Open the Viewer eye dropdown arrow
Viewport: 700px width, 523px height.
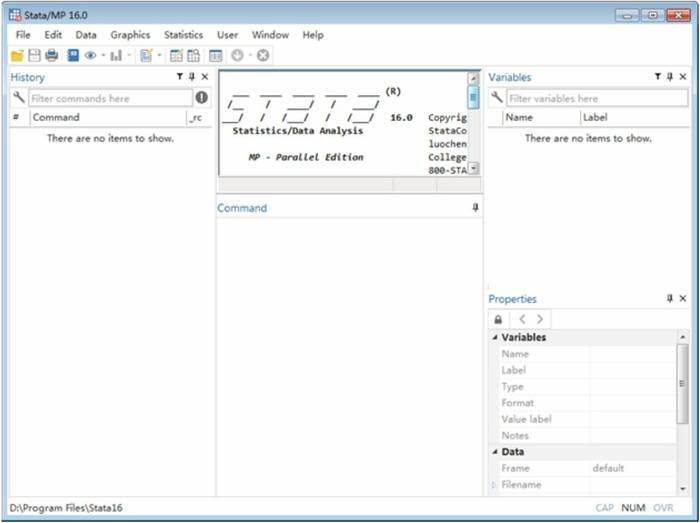click(x=103, y=55)
